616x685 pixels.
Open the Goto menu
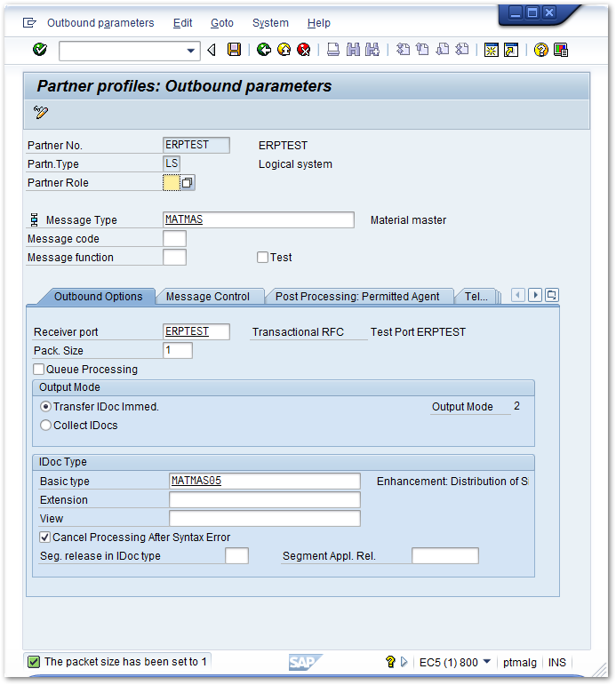click(x=222, y=23)
